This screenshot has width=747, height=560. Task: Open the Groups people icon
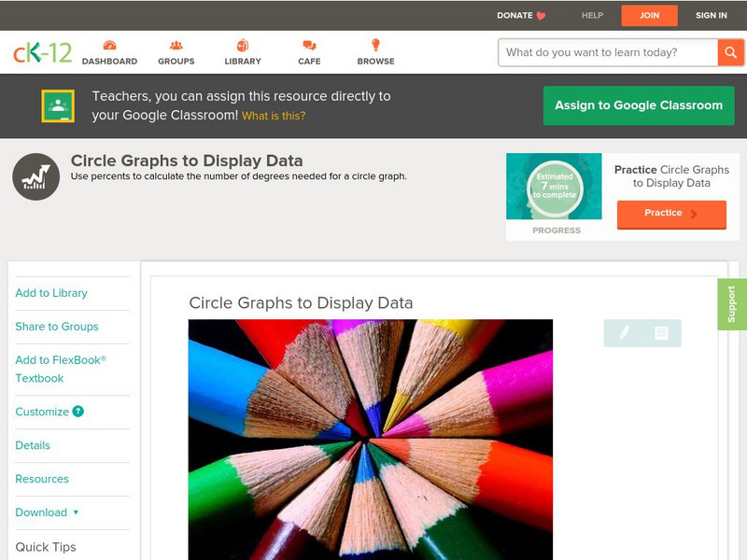coord(176,45)
